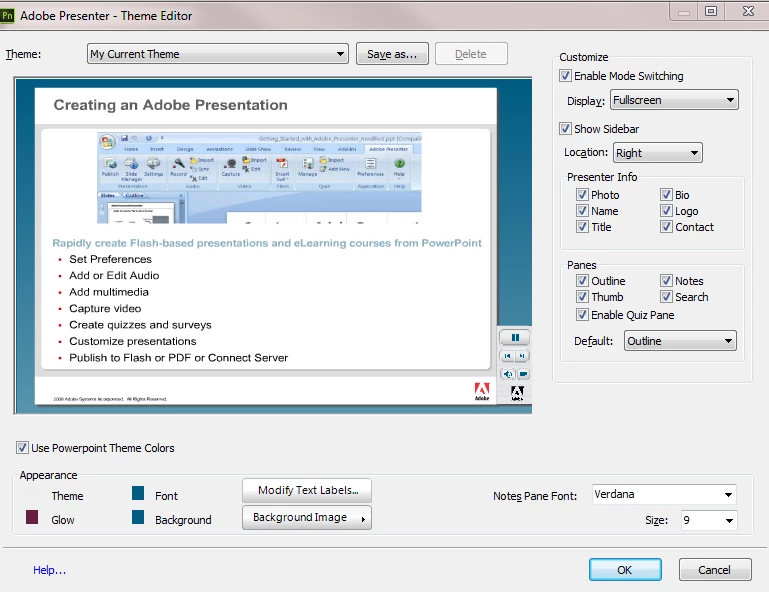This screenshot has width=769, height=592.
Task: Click the blue rectangle icon beside volume
Action: 523,374
